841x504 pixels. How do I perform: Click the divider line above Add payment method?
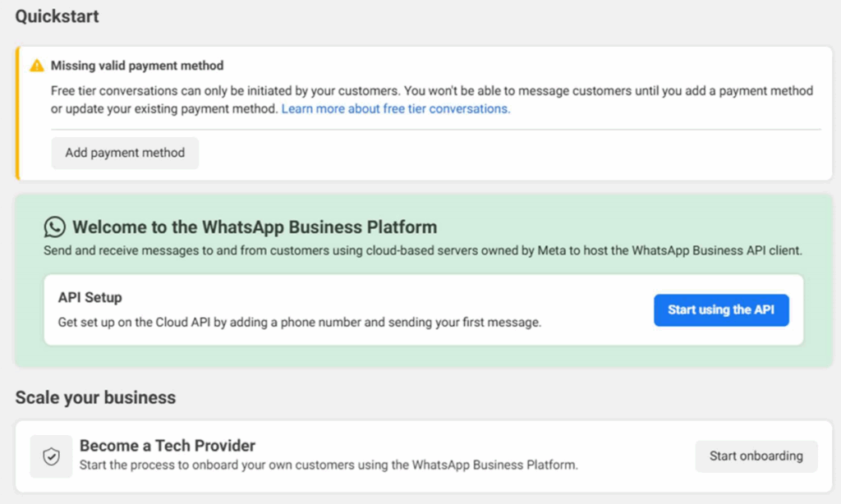coord(435,129)
